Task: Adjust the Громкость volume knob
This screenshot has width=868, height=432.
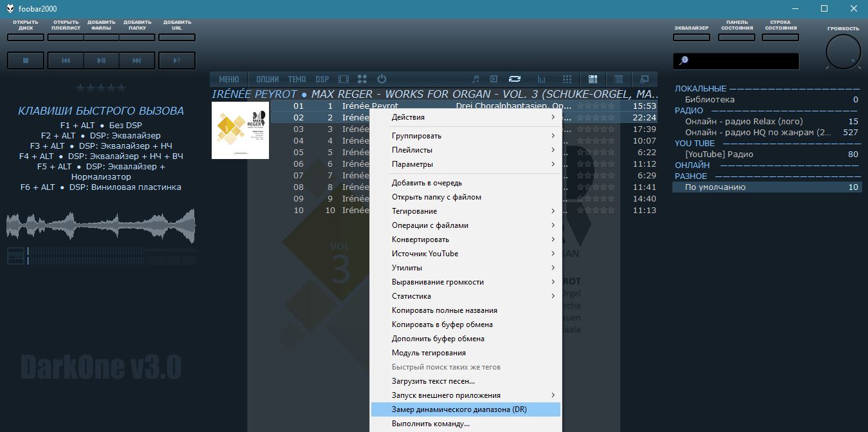Action: 844,52
